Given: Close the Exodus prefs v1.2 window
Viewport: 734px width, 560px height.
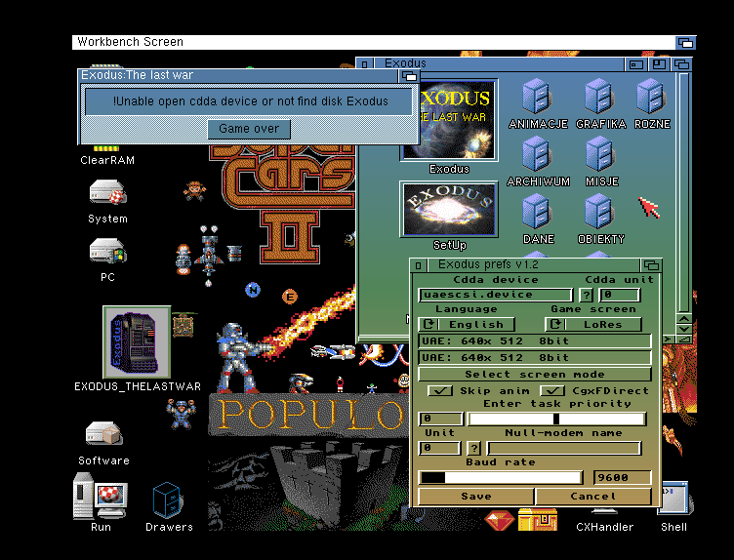Looking at the screenshot, I should click(x=418, y=265).
